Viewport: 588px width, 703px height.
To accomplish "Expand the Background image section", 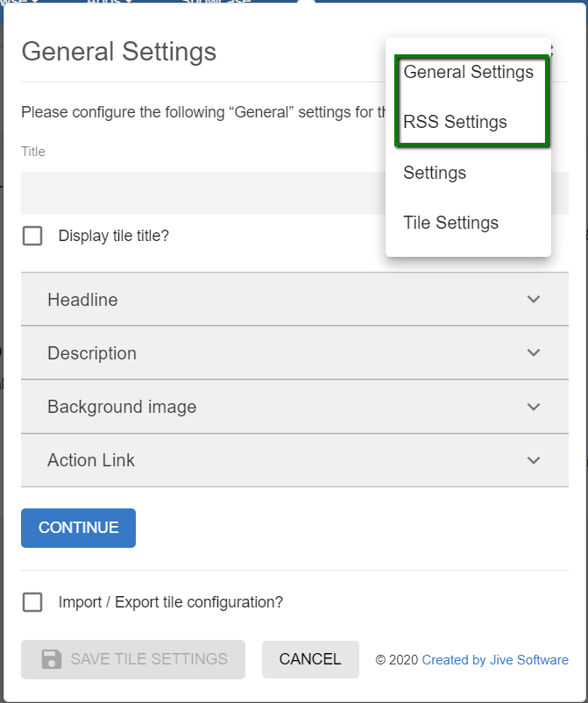I will (294, 407).
